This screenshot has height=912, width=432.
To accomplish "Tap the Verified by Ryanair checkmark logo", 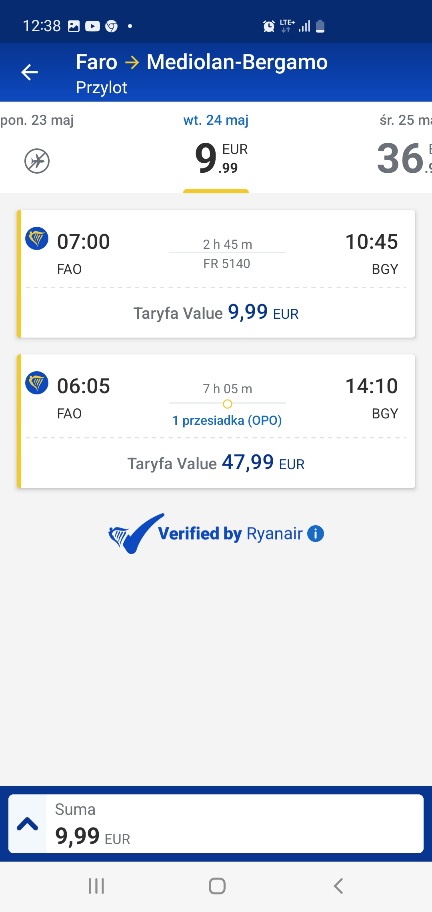I will [x=136, y=533].
